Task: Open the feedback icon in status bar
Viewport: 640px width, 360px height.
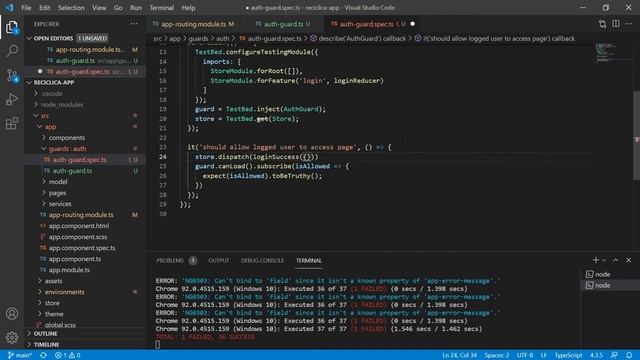Action: [x=614, y=355]
